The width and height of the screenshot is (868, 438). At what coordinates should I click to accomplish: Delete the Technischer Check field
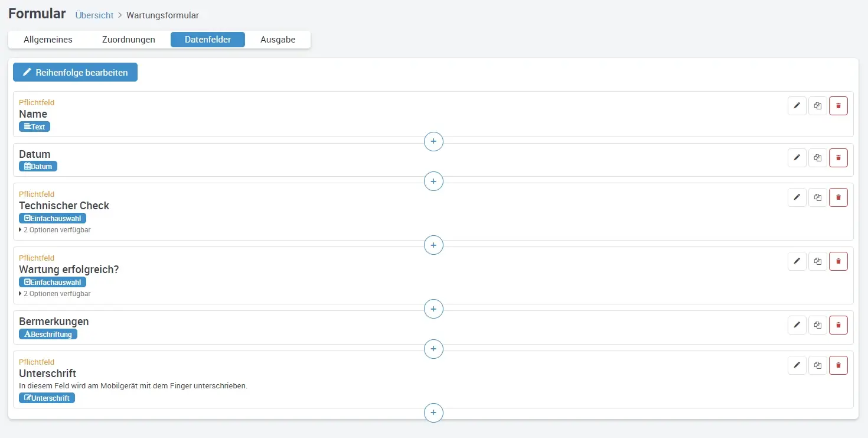click(x=838, y=197)
